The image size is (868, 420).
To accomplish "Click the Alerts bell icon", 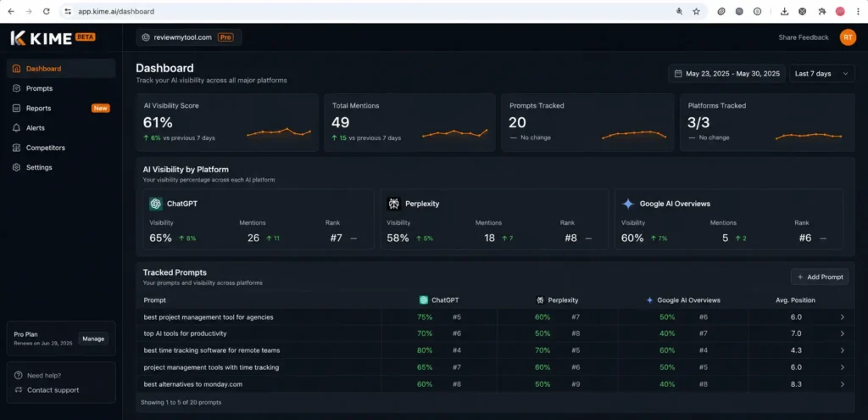I will click(17, 128).
